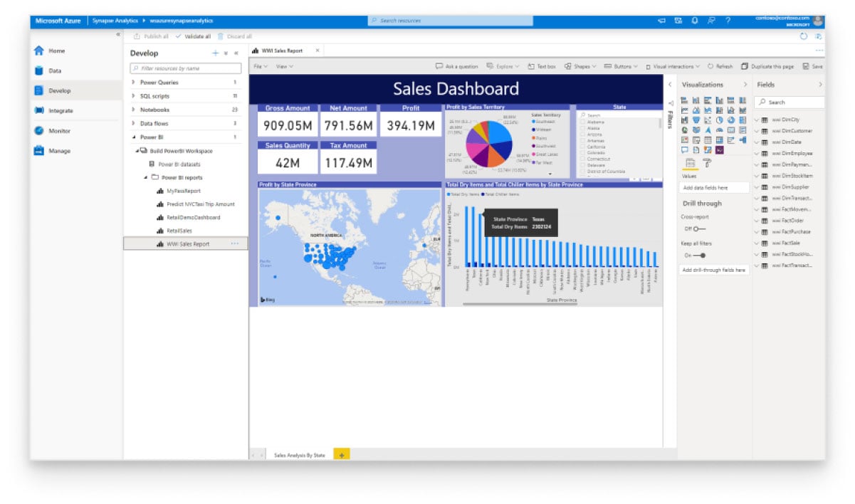Open the File menu

tap(260, 66)
